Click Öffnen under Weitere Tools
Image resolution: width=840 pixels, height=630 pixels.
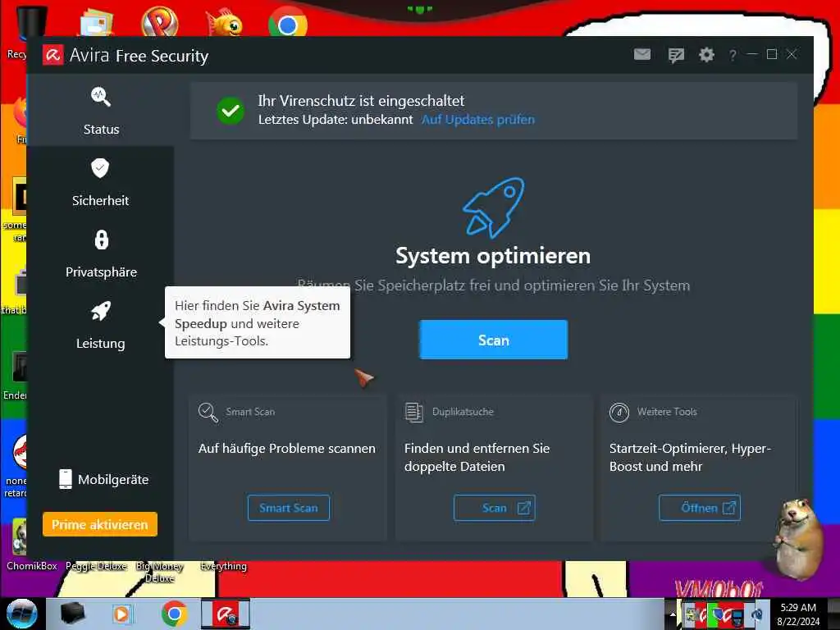click(x=700, y=508)
